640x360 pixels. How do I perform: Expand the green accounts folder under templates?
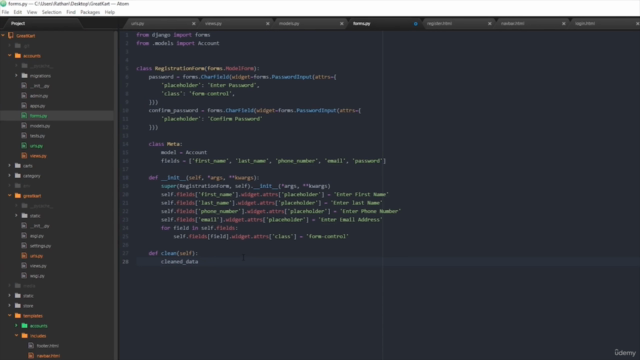(16, 326)
